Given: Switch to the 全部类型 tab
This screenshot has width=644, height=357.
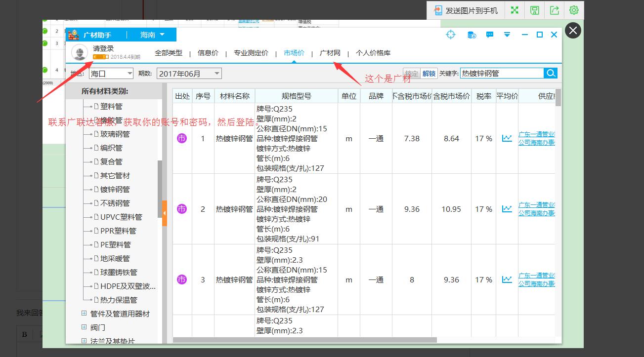Looking at the screenshot, I should click(x=169, y=53).
